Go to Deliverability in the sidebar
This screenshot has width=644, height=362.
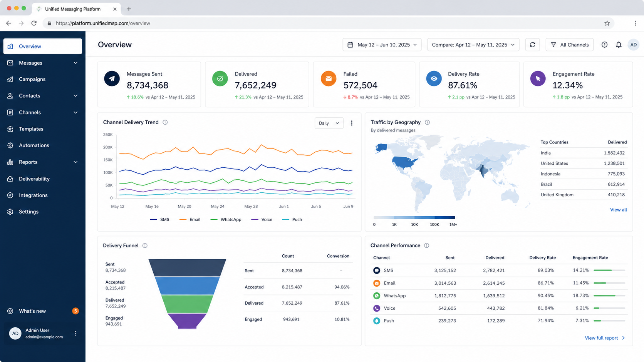43,179
